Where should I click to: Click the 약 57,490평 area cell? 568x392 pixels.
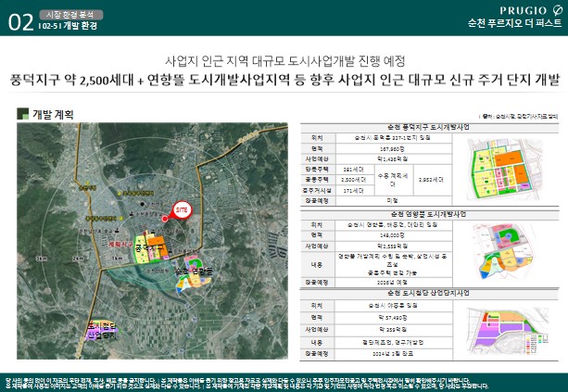[x=394, y=318]
